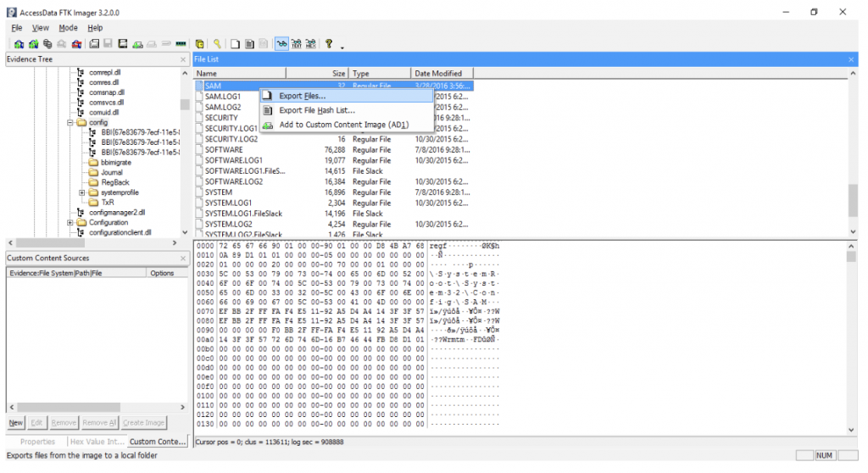Collapse the config folder in Evidence Tree
The image size is (868, 473).
pyautogui.click(x=70, y=123)
